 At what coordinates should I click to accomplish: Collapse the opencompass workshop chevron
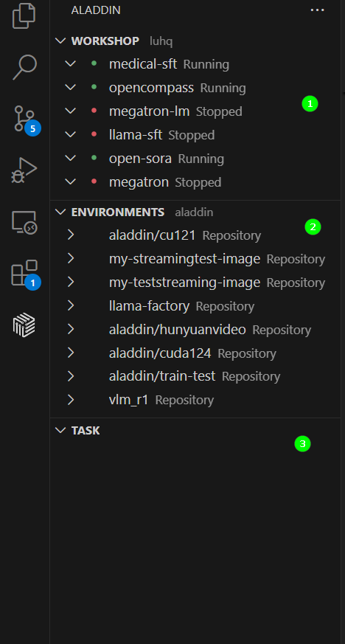71,88
